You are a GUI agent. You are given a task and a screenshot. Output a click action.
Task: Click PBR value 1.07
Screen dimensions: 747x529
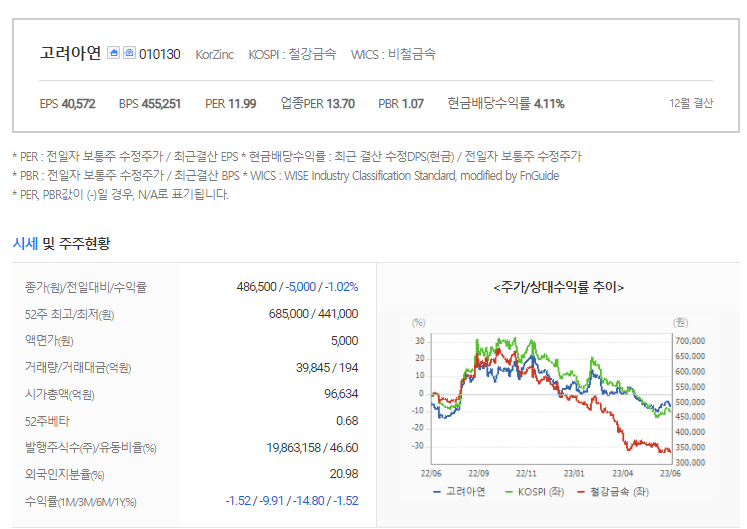point(413,103)
